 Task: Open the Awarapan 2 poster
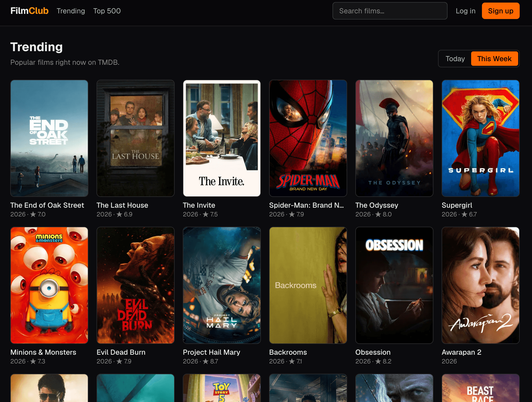[x=481, y=285]
